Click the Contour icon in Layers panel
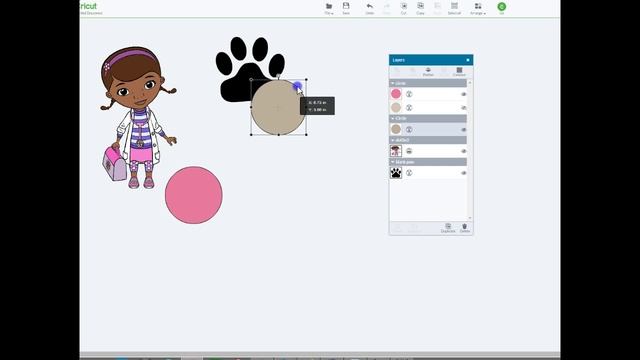The image size is (640, 360). click(x=459, y=71)
